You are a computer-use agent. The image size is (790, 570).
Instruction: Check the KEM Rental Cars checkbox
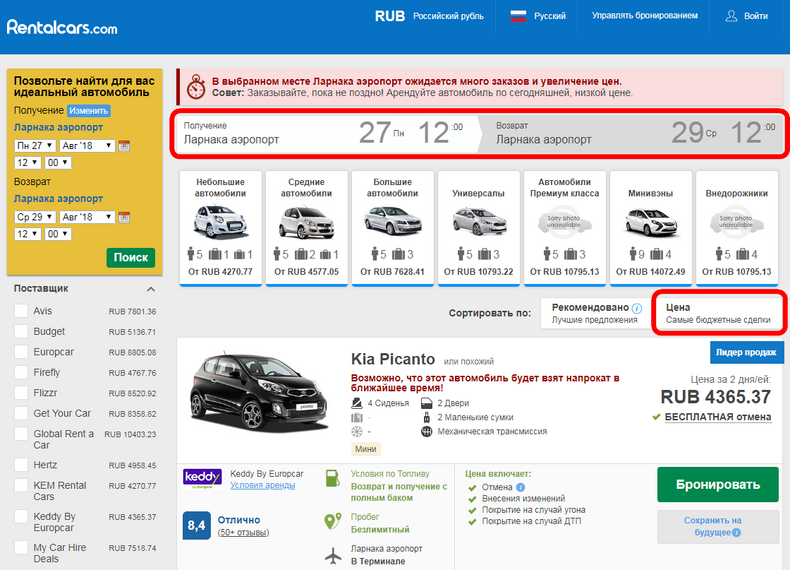click(x=21, y=485)
